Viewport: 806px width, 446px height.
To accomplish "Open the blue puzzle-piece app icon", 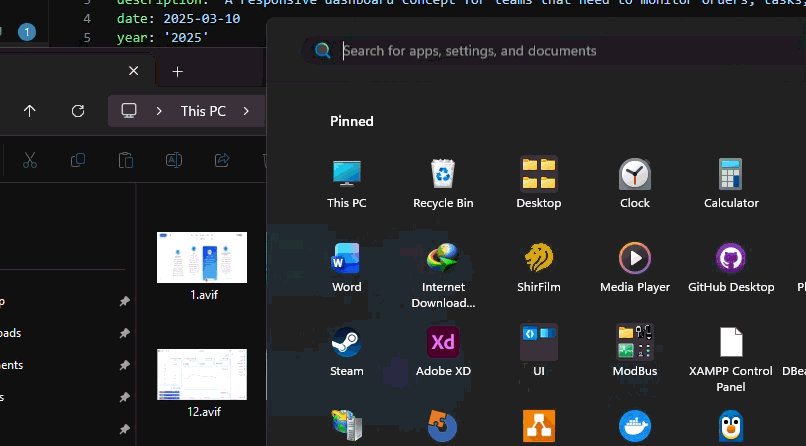I will click(x=443, y=426).
